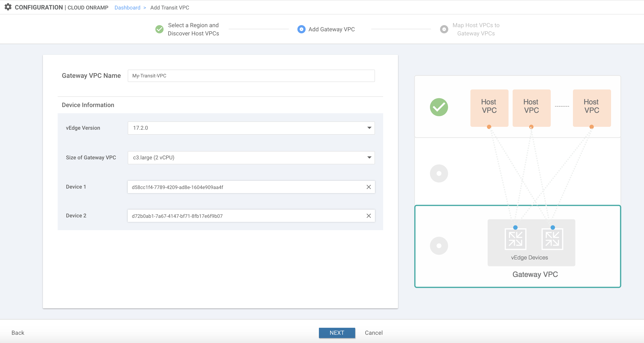This screenshot has height=343, width=644.
Task: Click the blue dot above right vEdge device
Action: pos(553,227)
